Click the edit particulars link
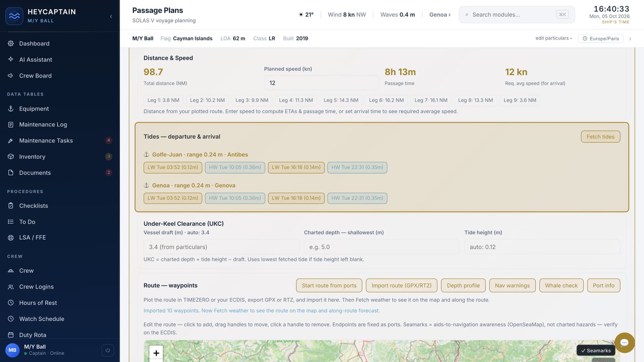This screenshot has width=644, height=362. [554, 38]
